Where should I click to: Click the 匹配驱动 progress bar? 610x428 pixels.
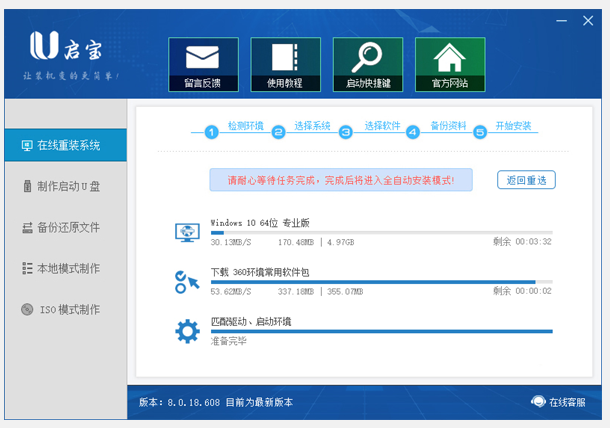381,332
